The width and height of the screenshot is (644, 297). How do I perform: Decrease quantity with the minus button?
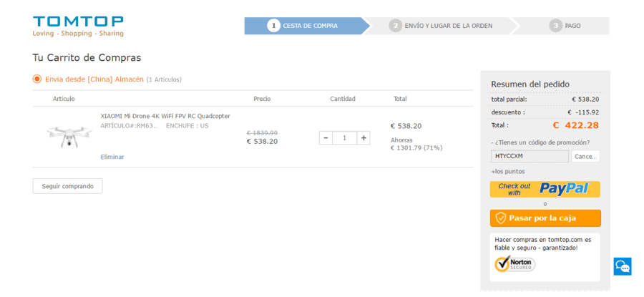point(326,138)
